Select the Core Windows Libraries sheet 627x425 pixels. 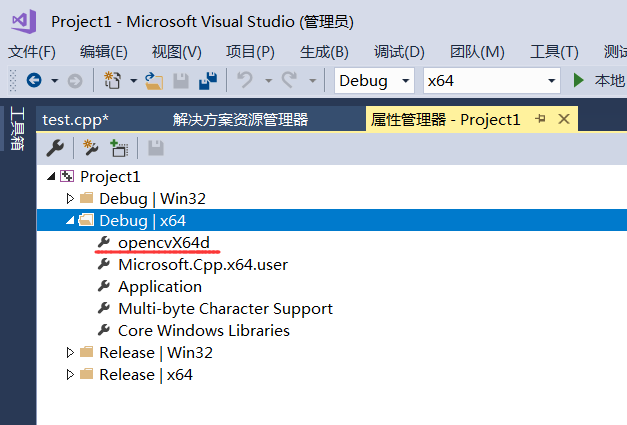tap(204, 331)
